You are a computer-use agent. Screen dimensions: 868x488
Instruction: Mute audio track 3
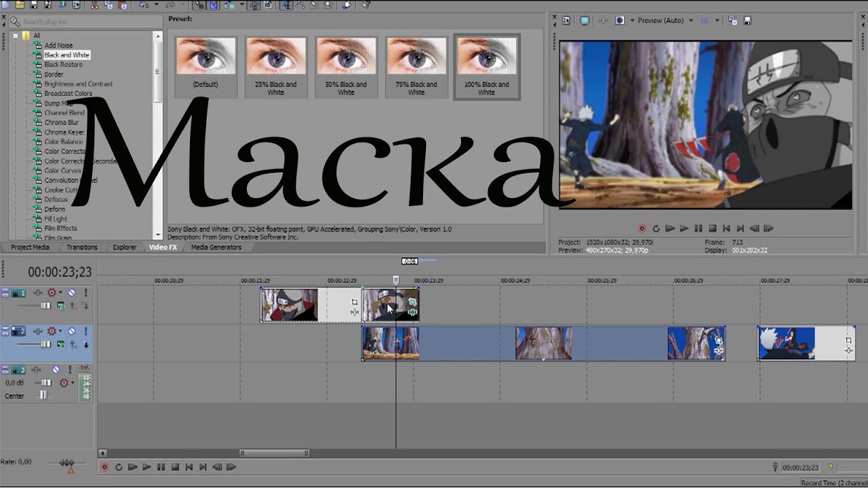[56, 369]
